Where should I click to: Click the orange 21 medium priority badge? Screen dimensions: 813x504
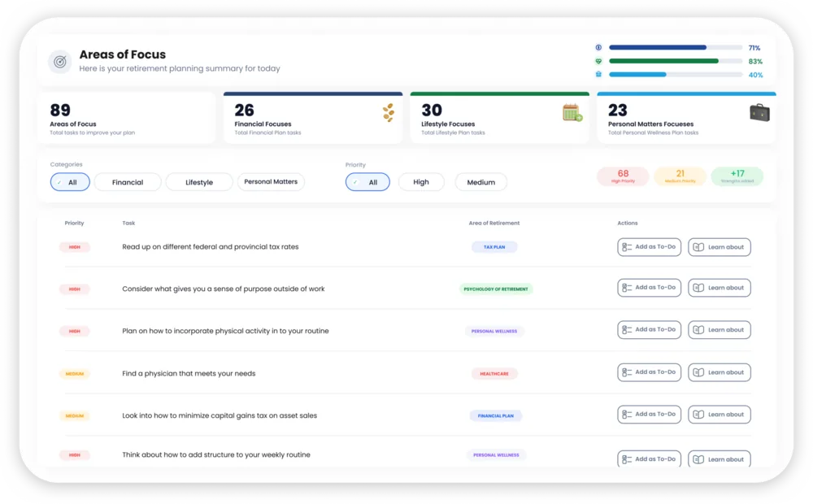click(680, 176)
